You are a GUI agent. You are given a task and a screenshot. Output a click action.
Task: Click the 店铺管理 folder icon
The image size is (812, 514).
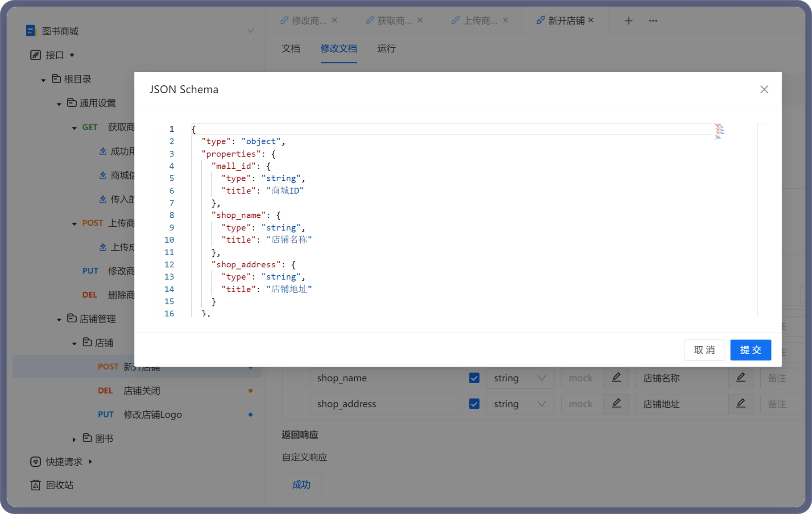point(72,319)
